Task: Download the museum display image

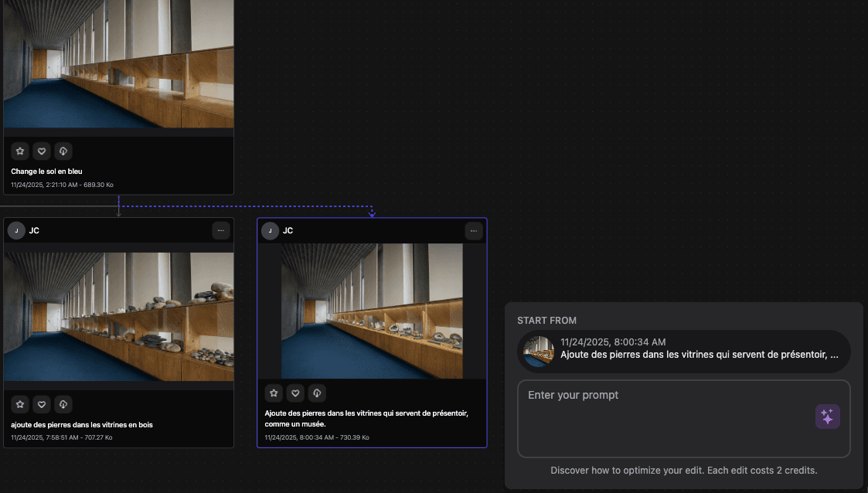Action: (x=317, y=393)
